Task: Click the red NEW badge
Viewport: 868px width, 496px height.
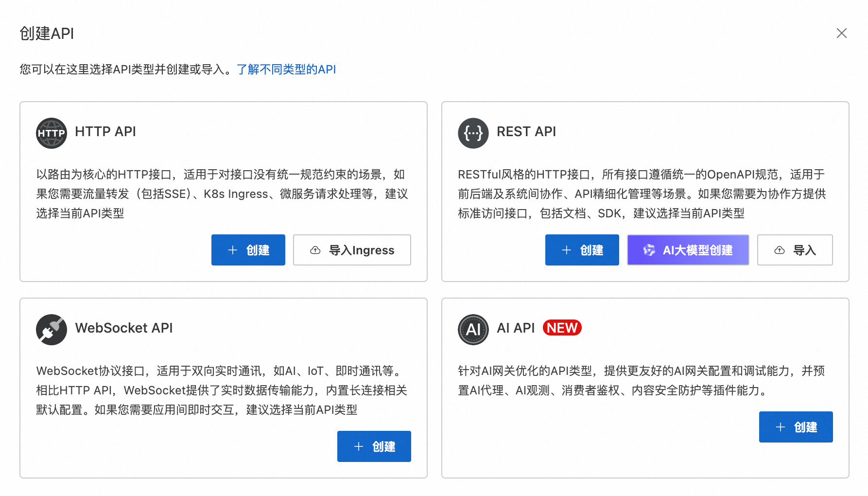Action: (562, 328)
